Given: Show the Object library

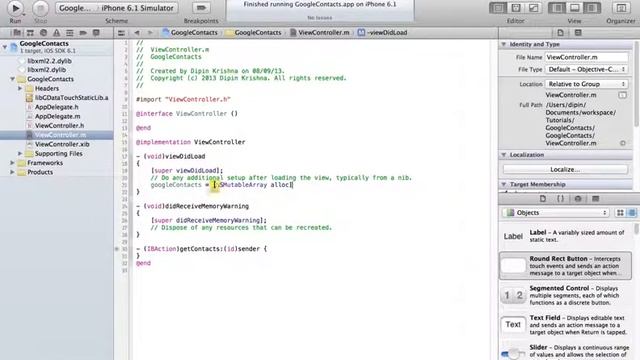Looking at the screenshot, I should tap(578, 199).
